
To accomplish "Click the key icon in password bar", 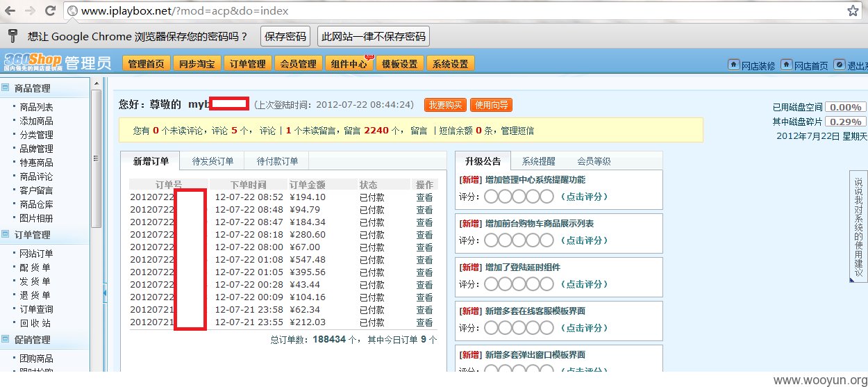I will click(x=12, y=36).
